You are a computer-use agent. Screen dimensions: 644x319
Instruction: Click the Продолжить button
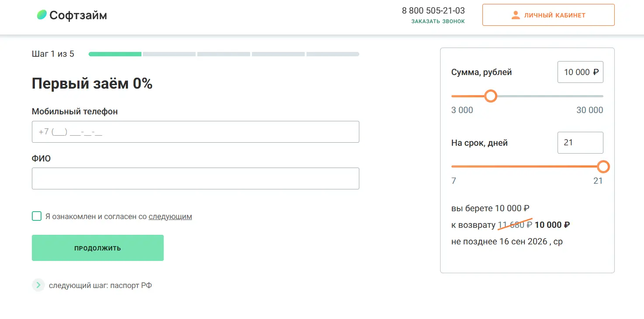pyautogui.click(x=98, y=248)
